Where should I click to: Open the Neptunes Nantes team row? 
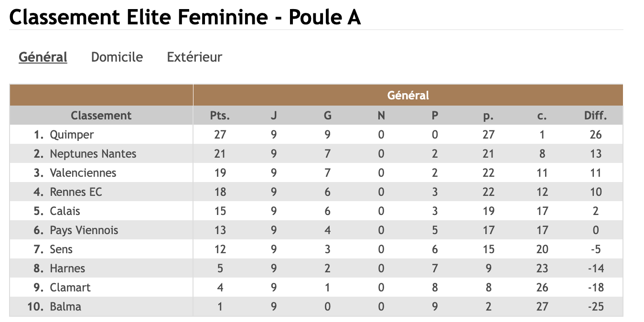point(93,154)
